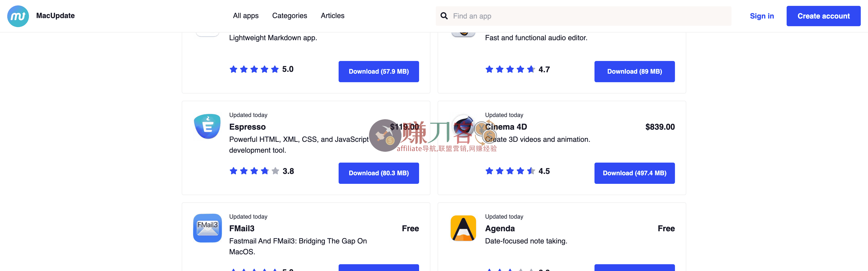Download Cinema 4D (497.4 MB)
Screen dimensions: 868x271
pos(634,173)
